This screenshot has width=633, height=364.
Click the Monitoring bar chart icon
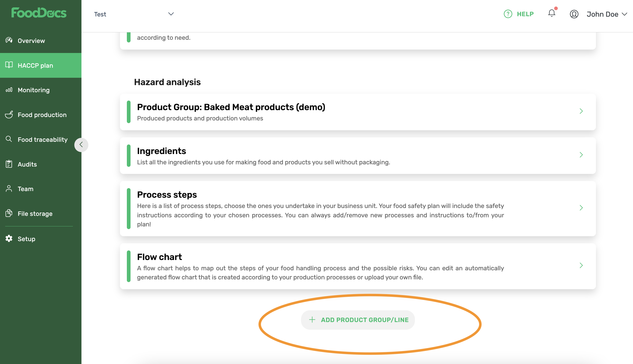click(x=9, y=90)
